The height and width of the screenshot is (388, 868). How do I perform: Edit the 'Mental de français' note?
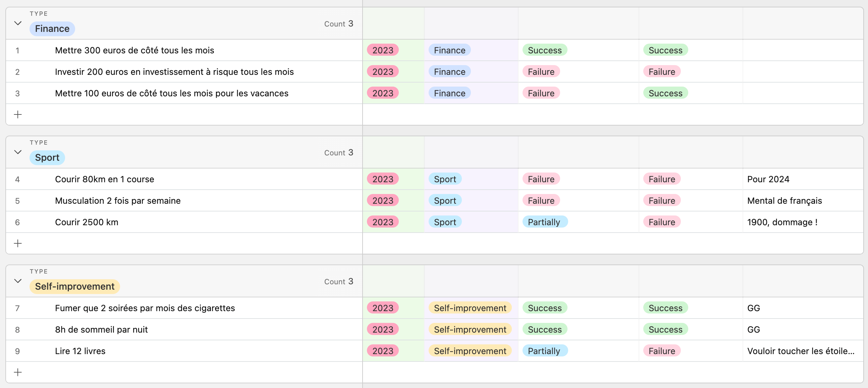784,201
